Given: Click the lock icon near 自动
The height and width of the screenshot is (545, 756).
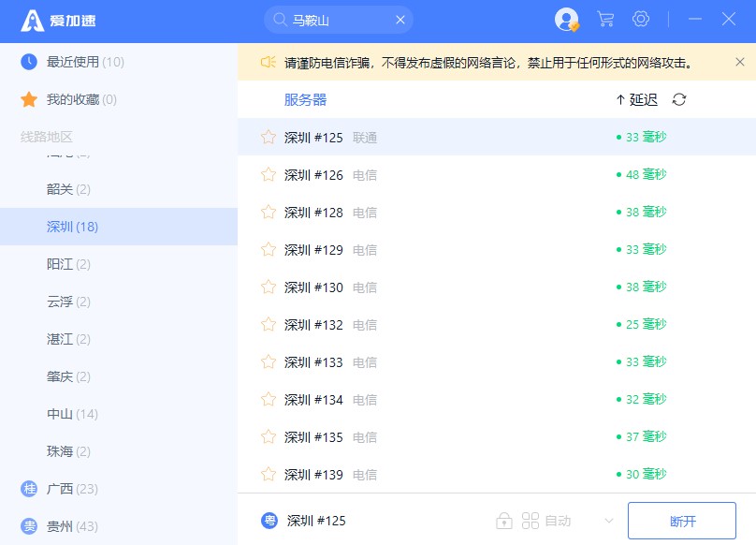Looking at the screenshot, I should (x=504, y=521).
